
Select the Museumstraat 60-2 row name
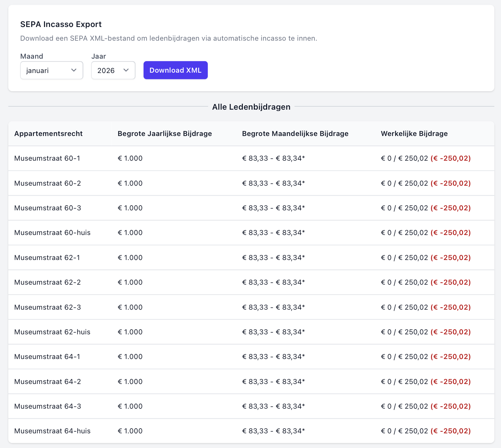(48, 183)
